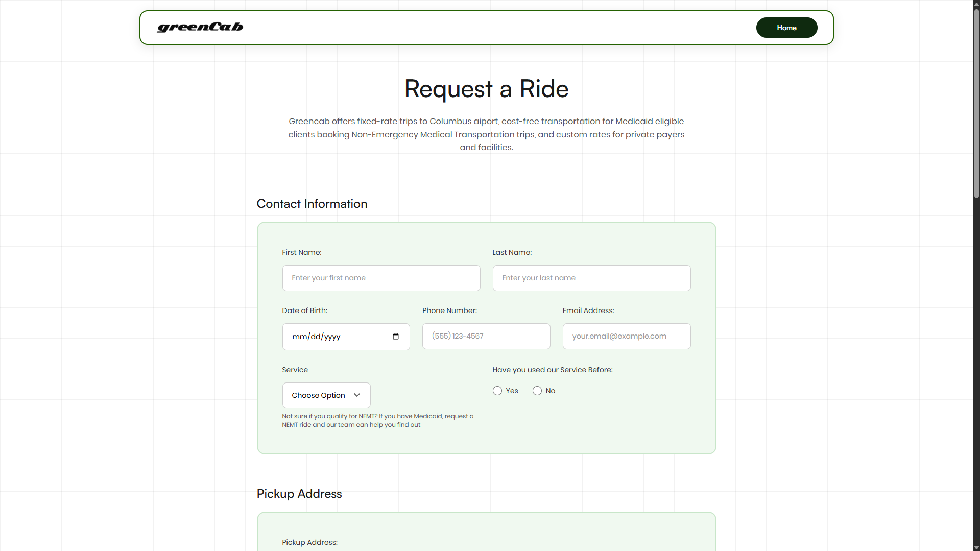
Task: Click the Service dropdown chevron arrow
Action: tap(357, 395)
